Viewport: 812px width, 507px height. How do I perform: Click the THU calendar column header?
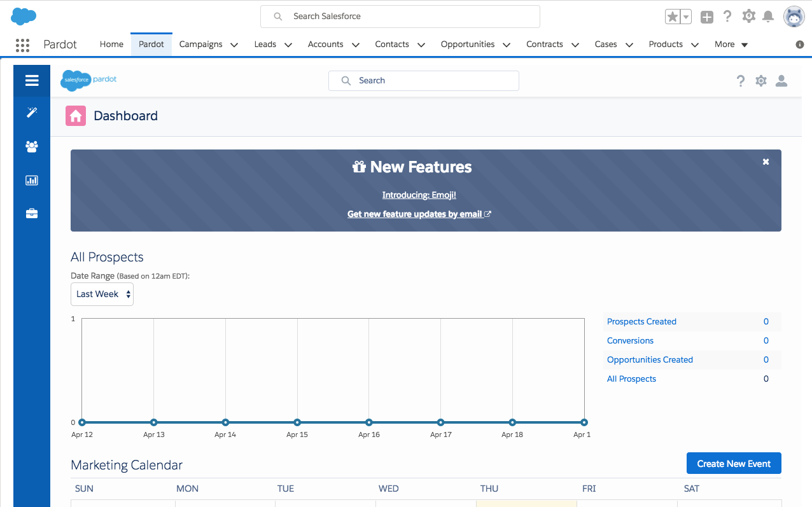coord(489,489)
